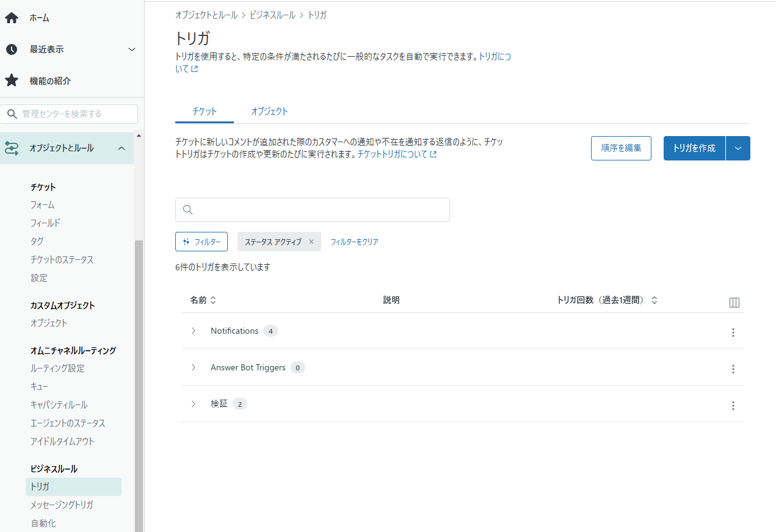Viewport: 776px width, 532px height.
Task: Click the 説明 column header
Action: pos(391,300)
